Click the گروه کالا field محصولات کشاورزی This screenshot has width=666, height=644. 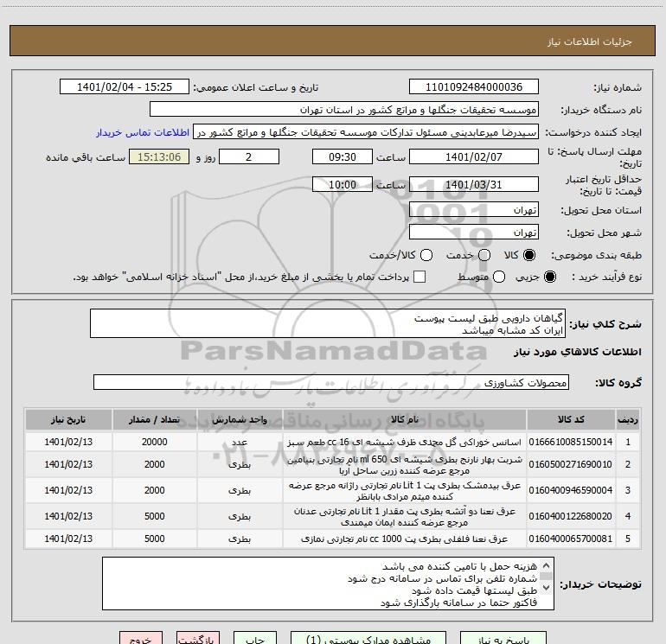[331, 382]
